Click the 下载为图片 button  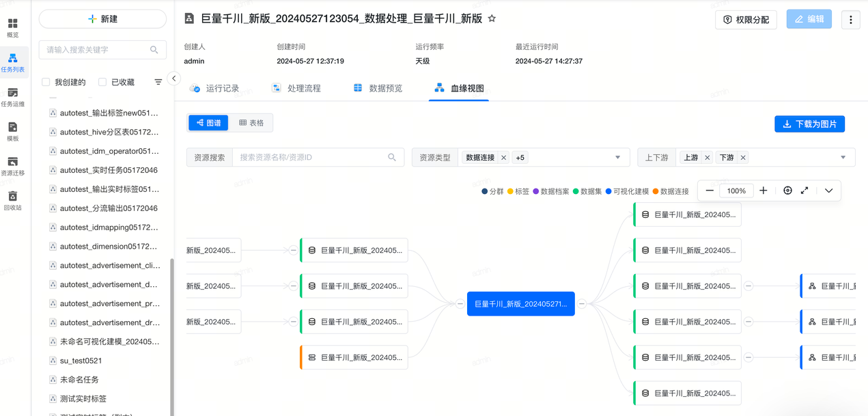809,124
